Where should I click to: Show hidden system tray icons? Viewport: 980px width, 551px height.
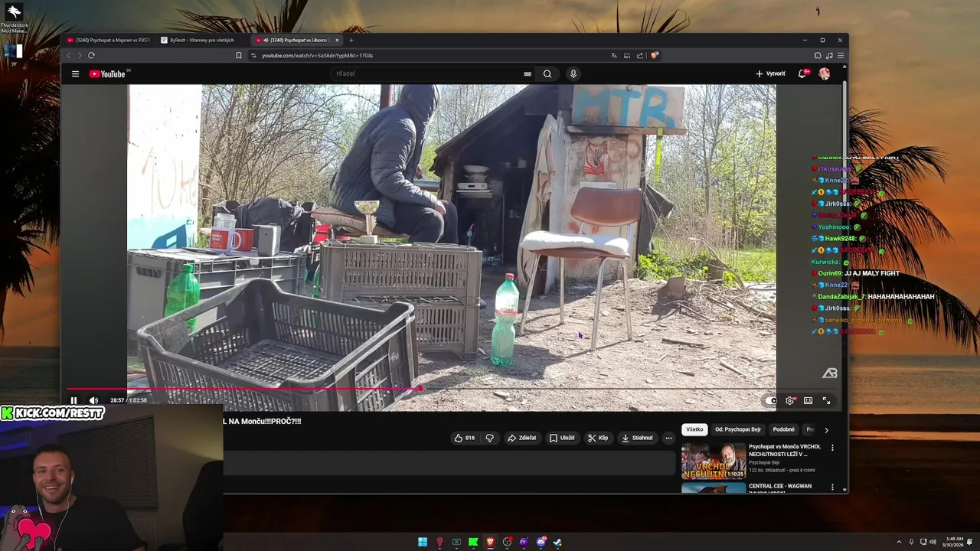(899, 542)
